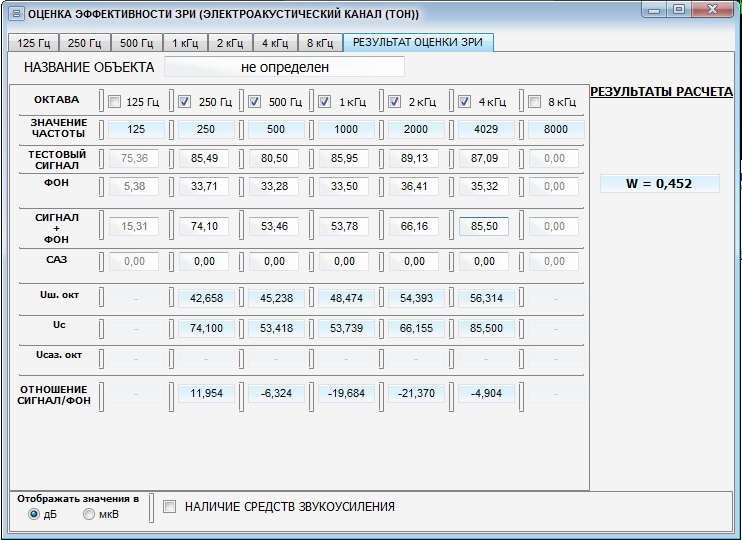The width and height of the screenshot is (742, 540).
Task: Select the дБ display units radio button
Action: coord(35,514)
